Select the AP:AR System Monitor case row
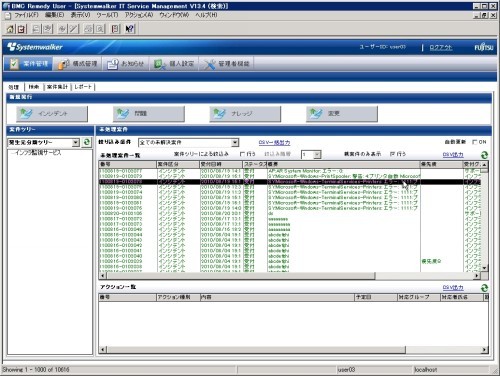Image resolution: width=500 pixels, height=376 pixels. 290,171
